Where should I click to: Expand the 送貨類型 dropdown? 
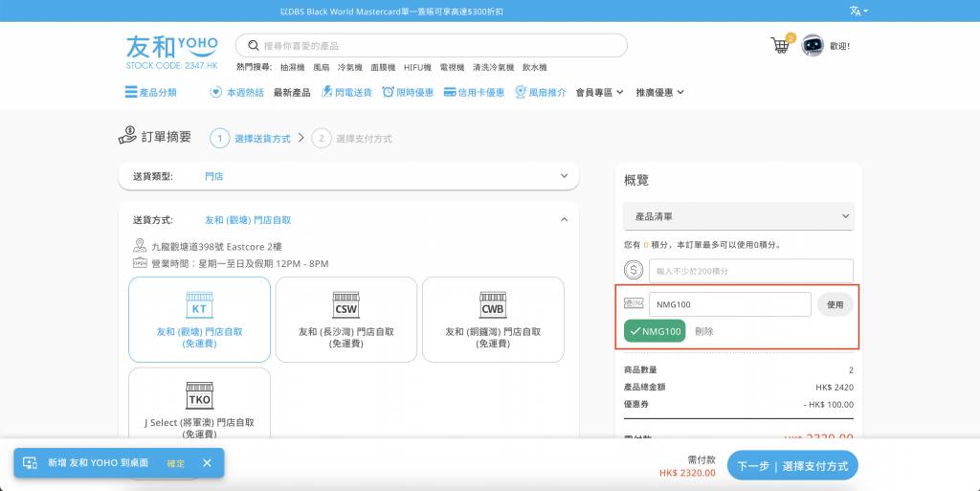[x=348, y=176]
